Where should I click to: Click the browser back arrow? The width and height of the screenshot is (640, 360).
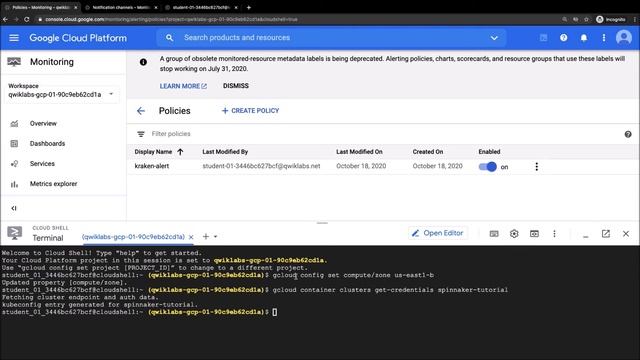click(5, 19)
